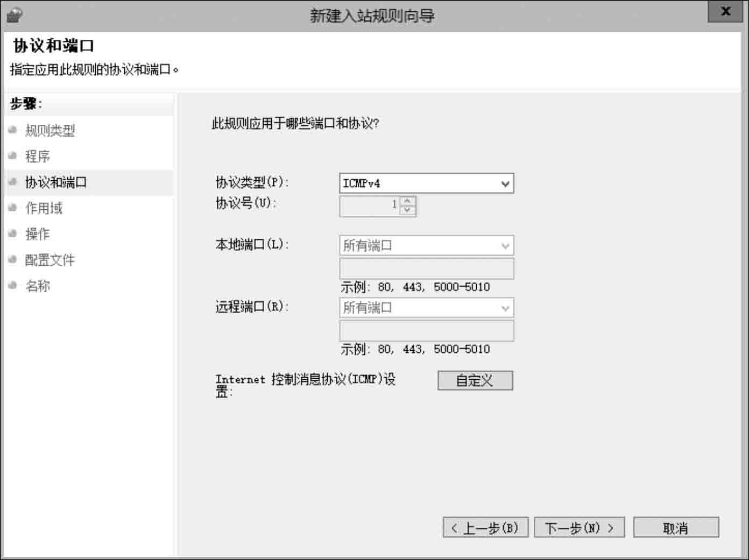
Task: Click the bullet icon beside 规则类型
Action: [13, 130]
